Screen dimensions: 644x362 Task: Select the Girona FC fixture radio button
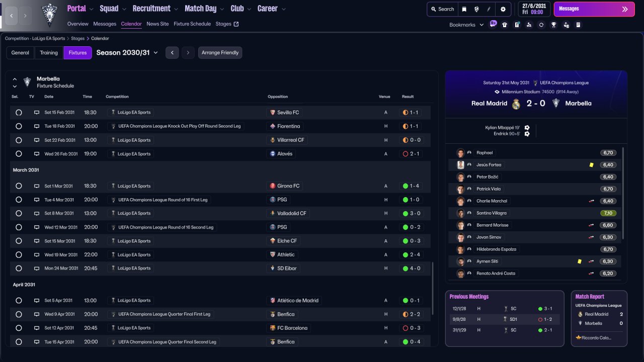coord(19,186)
